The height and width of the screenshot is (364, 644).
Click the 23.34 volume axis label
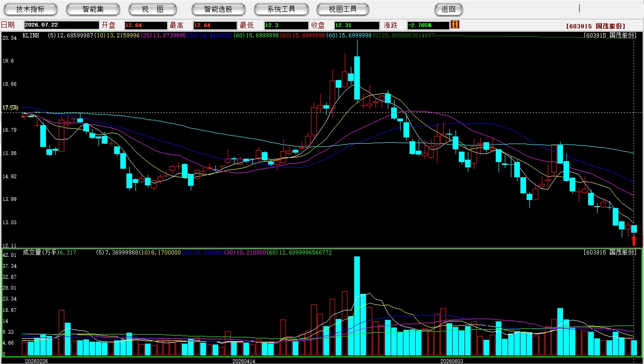coord(9,299)
